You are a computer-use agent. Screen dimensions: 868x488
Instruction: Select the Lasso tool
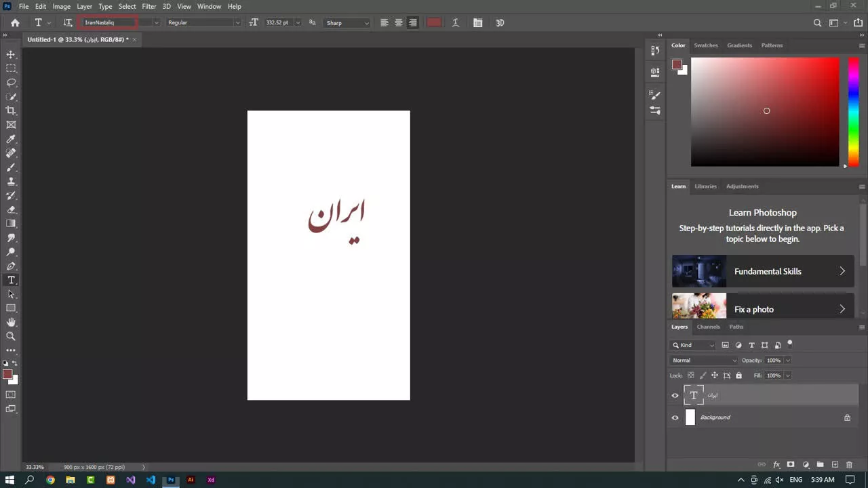(11, 83)
